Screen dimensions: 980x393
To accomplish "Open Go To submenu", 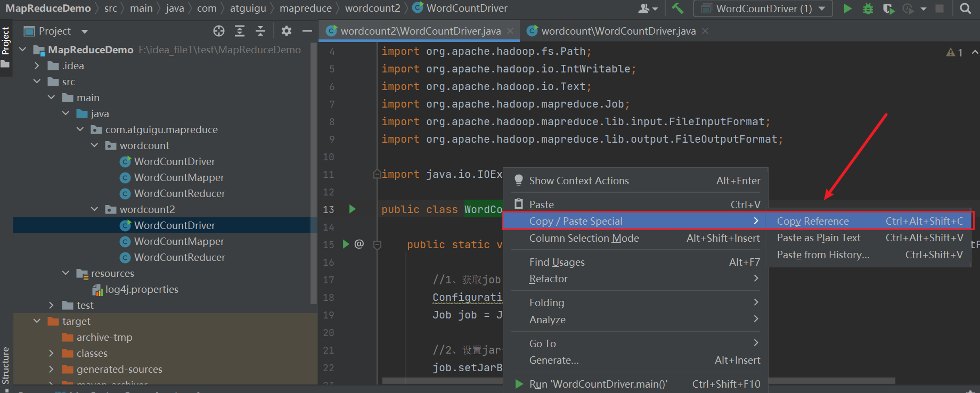I will click(x=636, y=343).
